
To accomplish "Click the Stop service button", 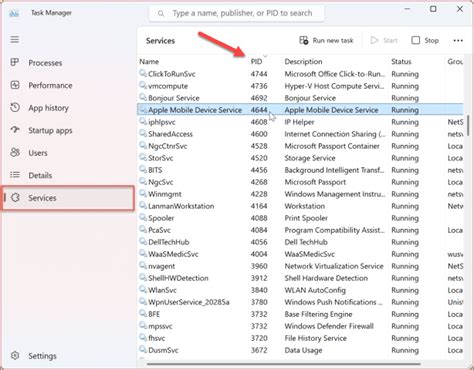I will pos(425,41).
